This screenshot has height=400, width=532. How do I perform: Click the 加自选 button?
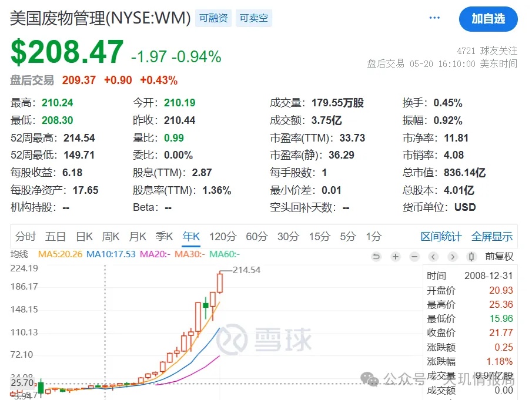pyautogui.click(x=488, y=19)
